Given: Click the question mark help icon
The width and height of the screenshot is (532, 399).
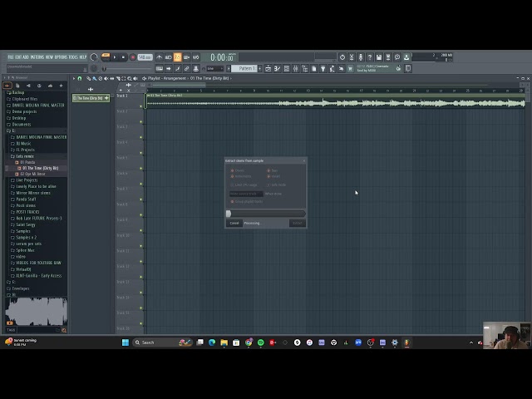Looking at the screenshot, I should [370, 57].
